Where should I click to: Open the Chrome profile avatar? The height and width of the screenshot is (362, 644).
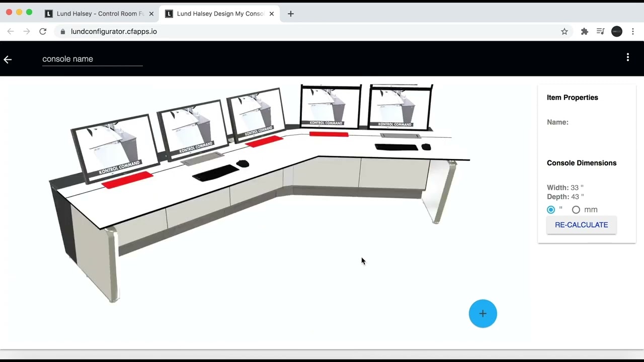[617, 31]
